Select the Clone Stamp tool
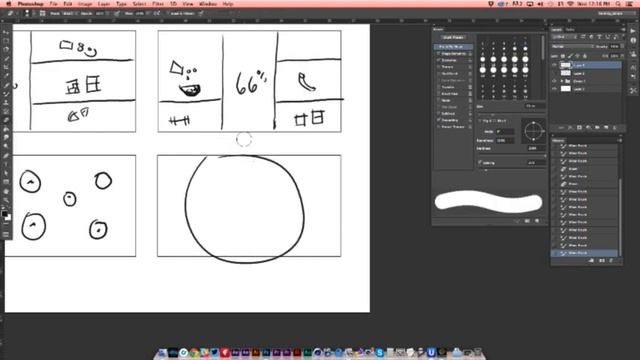640x360 pixels. [6, 103]
